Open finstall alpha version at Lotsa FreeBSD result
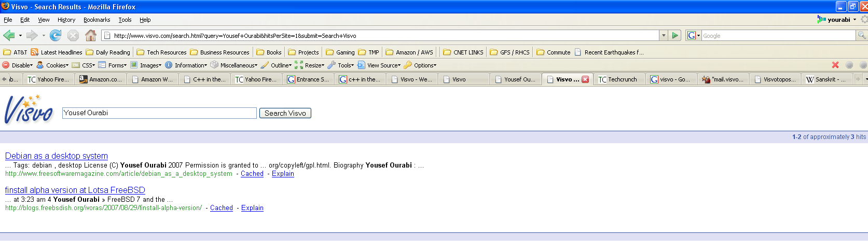Image resolution: width=868 pixels, height=249 pixels. pyautogui.click(x=75, y=190)
